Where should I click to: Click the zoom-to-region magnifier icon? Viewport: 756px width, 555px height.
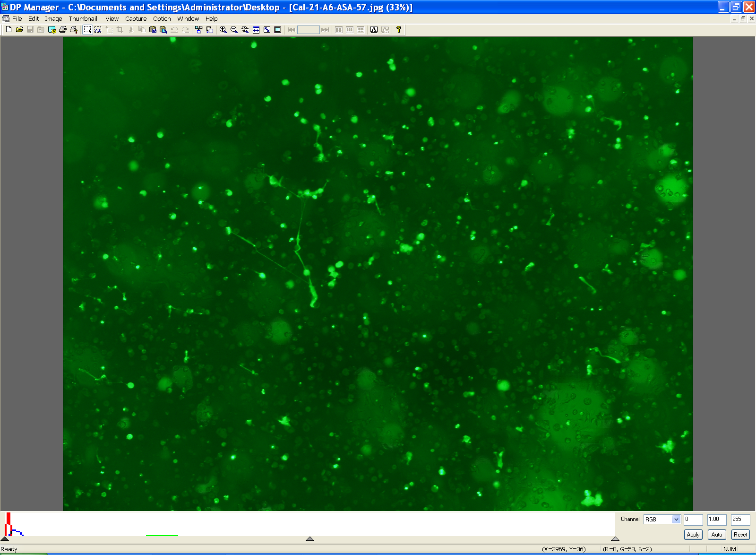tap(245, 29)
